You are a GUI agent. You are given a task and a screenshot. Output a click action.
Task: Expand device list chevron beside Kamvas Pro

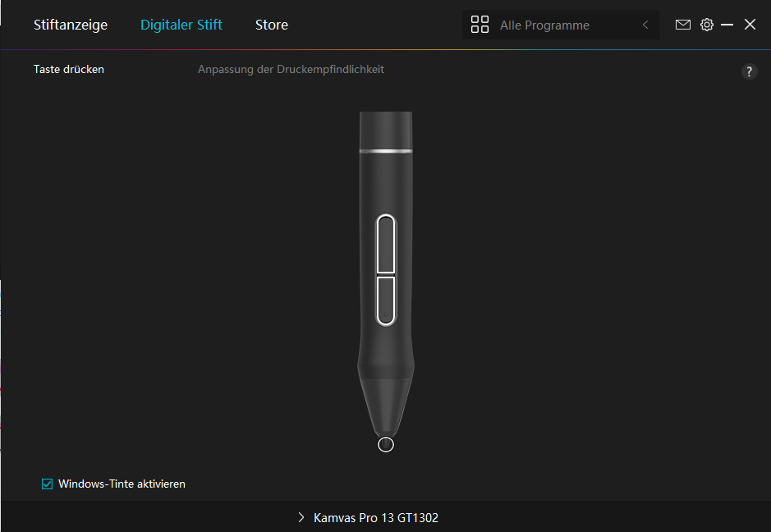click(301, 517)
